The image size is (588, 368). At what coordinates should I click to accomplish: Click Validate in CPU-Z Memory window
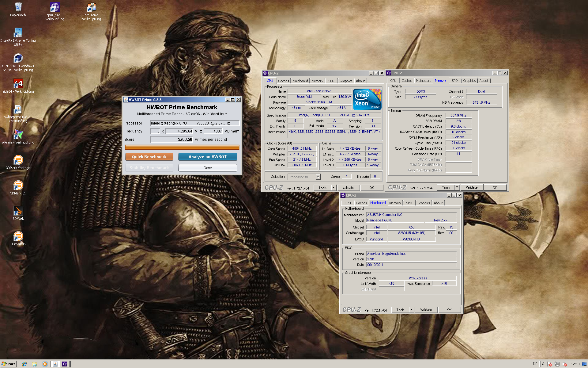472,187
